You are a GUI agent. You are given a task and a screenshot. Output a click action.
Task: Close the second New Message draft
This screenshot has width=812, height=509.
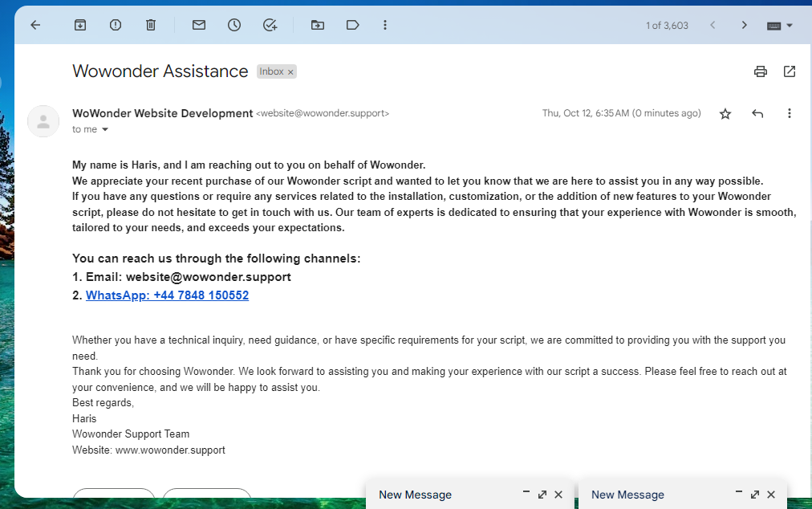[771, 495]
